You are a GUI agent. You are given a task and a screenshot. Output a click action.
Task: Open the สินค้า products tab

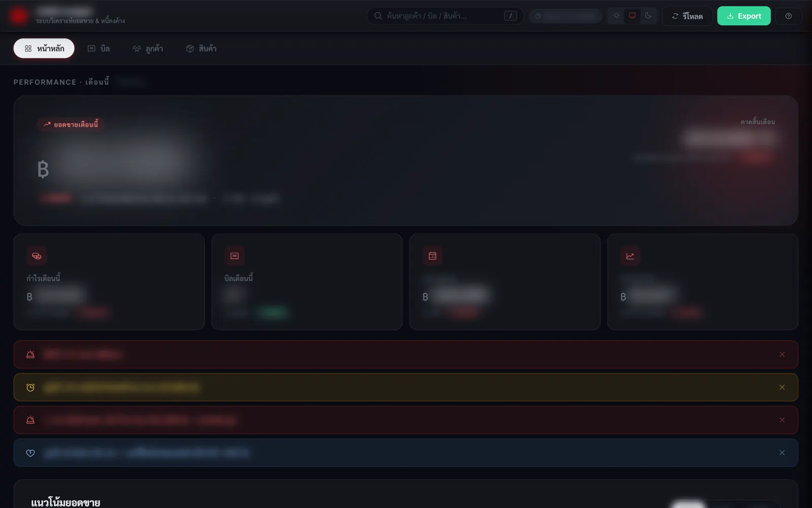pyautogui.click(x=201, y=48)
